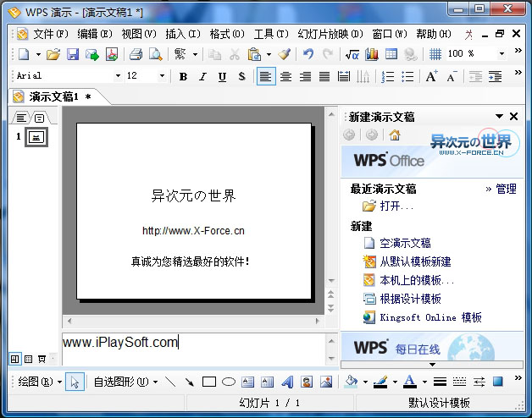Toggle text Shadow formatting
Viewport: 532px width, 418px height.
pos(241,77)
